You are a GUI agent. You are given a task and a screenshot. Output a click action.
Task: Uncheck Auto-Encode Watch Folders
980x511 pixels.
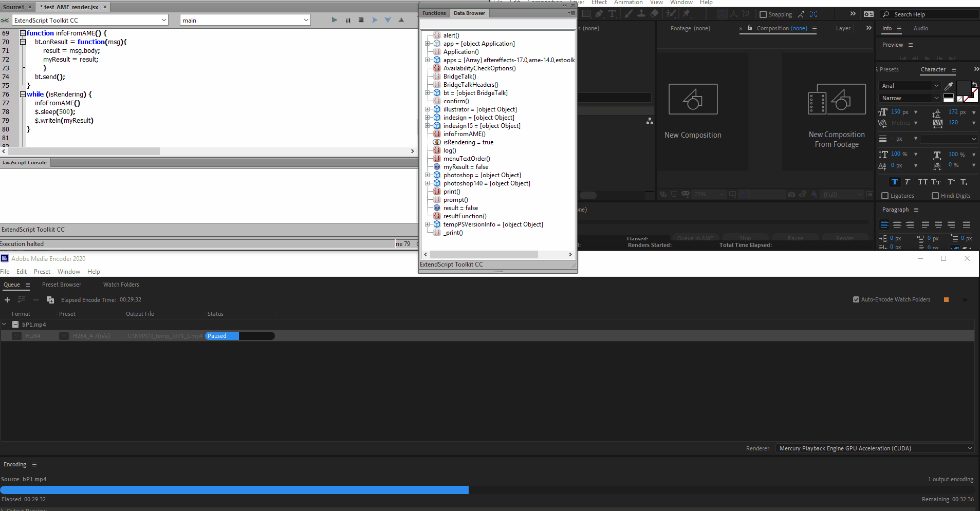856,299
